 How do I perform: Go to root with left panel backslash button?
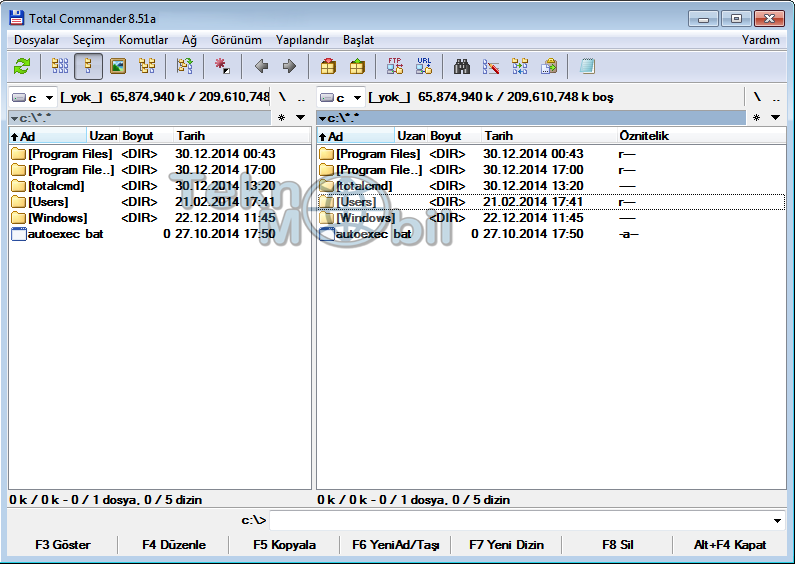click(282, 97)
